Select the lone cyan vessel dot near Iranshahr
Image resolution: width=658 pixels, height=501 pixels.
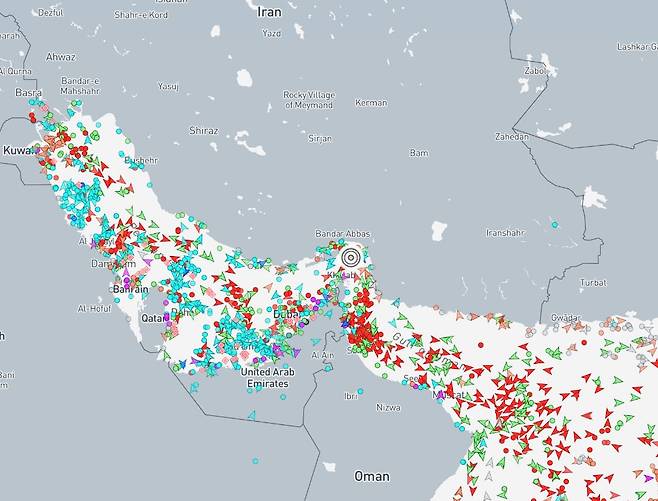tap(555, 226)
